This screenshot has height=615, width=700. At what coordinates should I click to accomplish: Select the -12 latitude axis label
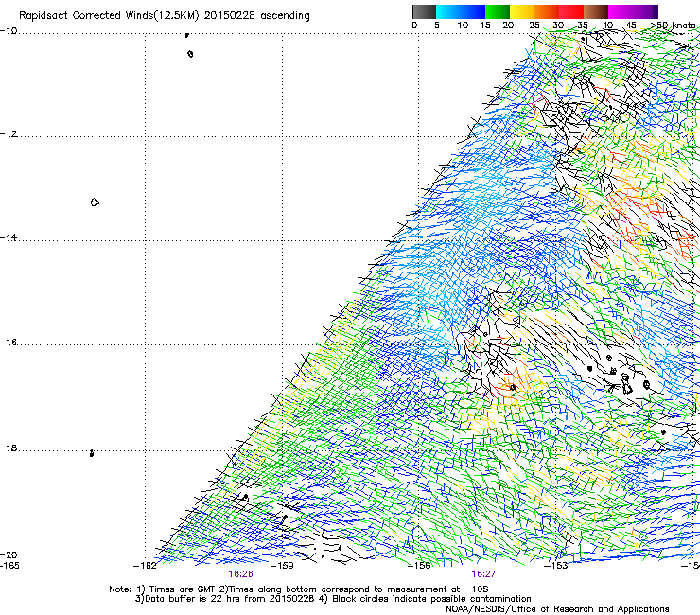pyautogui.click(x=9, y=134)
